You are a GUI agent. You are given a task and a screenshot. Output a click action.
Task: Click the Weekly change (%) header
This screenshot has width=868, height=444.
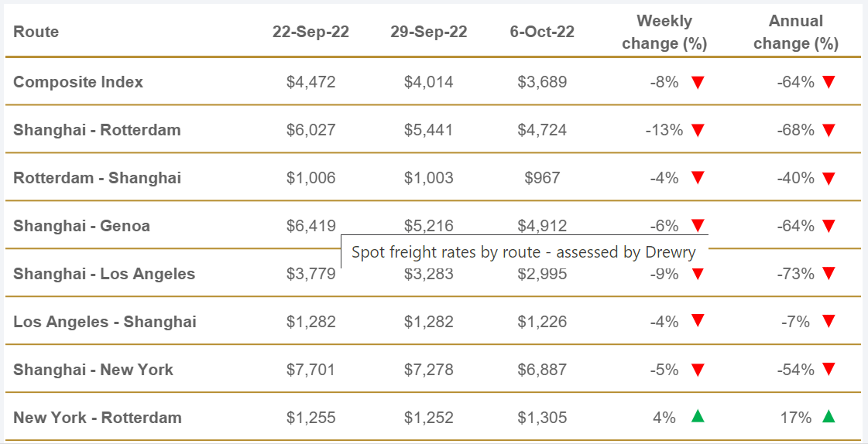664,32
